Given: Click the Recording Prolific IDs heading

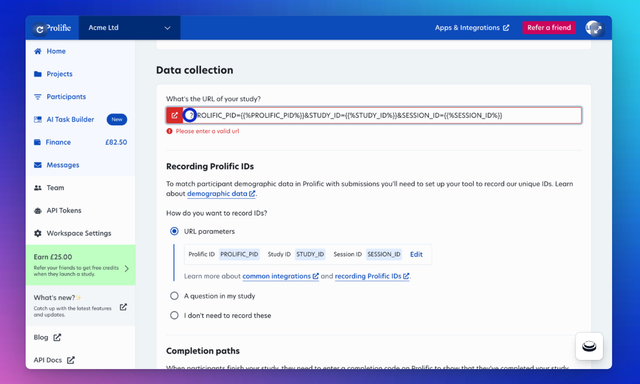Looking at the screenshot, I should tap(210, 166).
